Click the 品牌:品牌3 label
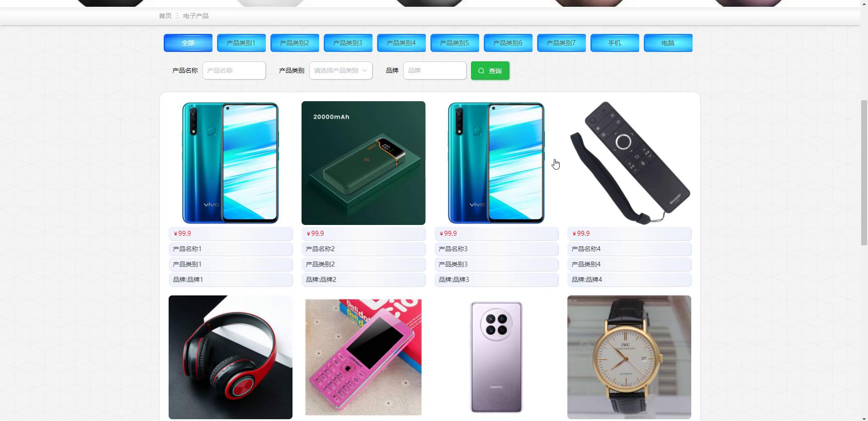 tap(454, 280)
